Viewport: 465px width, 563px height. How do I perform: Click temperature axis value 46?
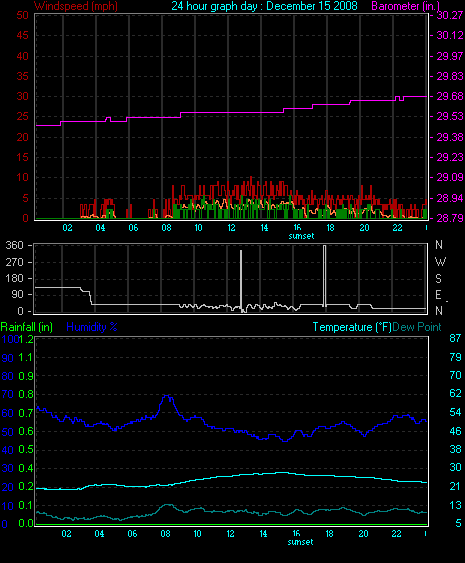click(x=455, y=431)
